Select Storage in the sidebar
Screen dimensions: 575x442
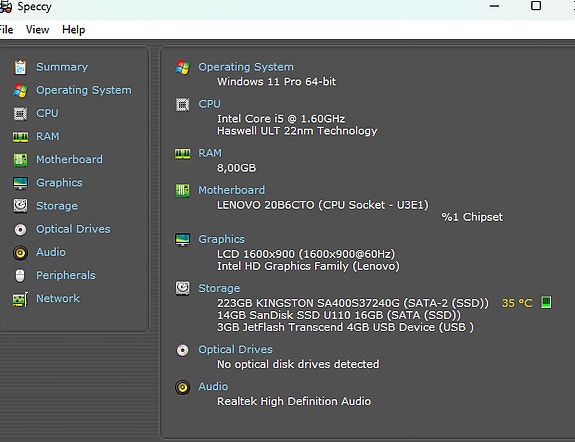(57, 206)
